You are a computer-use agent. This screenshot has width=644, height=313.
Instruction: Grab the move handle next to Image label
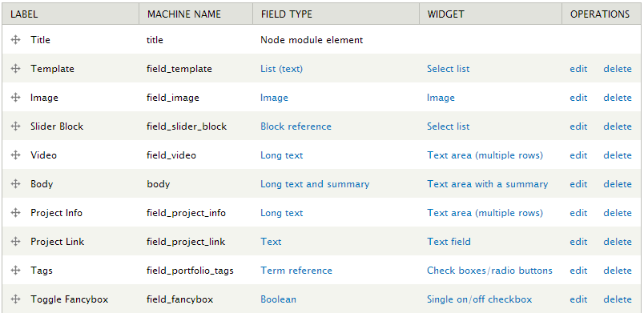[15, 97]
